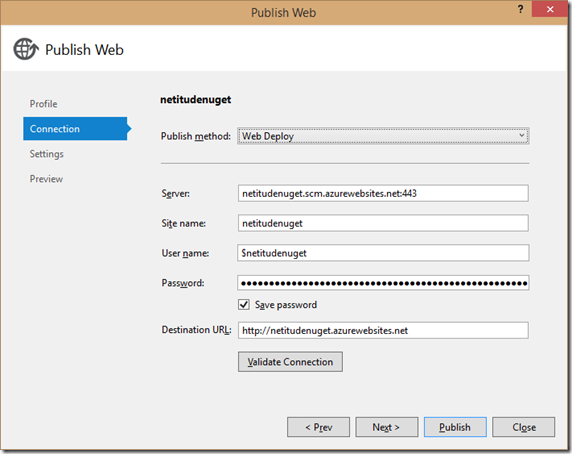Focus the User name field
This screenshot has height=454, width=572.
point(383,253)
